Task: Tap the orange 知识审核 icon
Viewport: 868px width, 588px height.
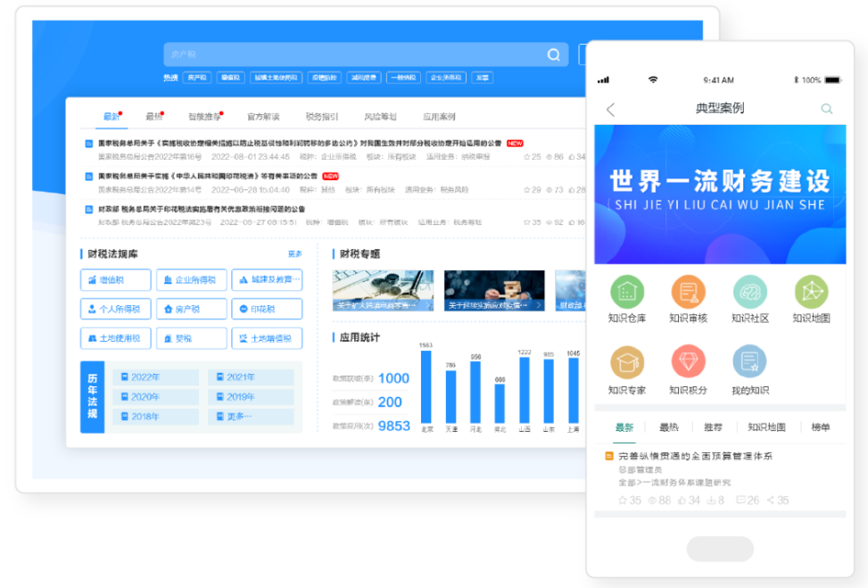Action: click(688, 292)
